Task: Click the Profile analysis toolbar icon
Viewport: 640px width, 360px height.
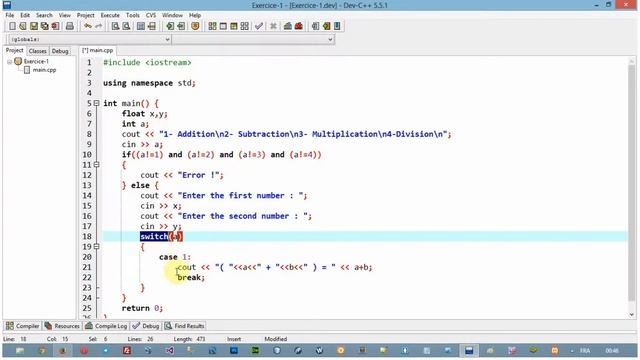Action: coord(288,26)
